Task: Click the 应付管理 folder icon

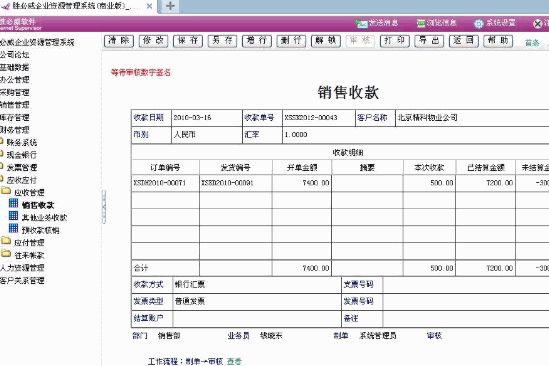Action: tap(6, 242)
